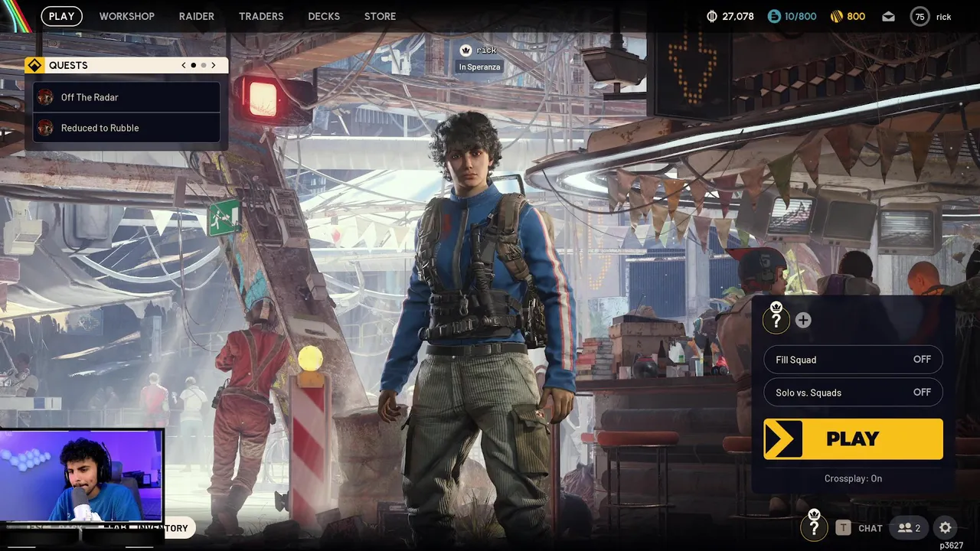Image resolution: width=980 pixels, height=551 pixels.
Task: Click the yellow quests diamond icon
Action: tap(34, 65)
